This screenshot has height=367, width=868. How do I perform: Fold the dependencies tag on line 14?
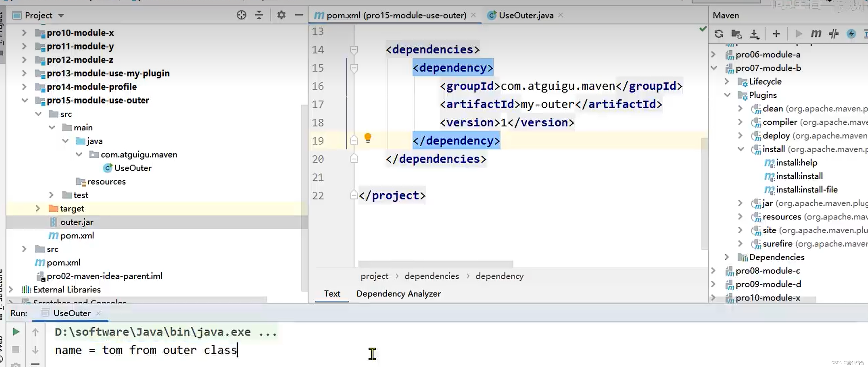click(x=354, y=50)
